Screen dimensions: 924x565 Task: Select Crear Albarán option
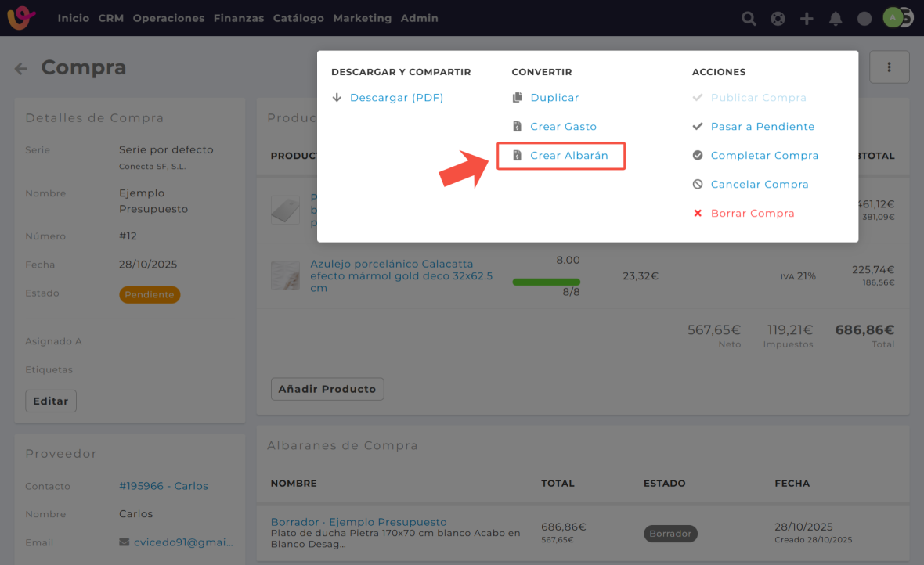tap(568, 156)
